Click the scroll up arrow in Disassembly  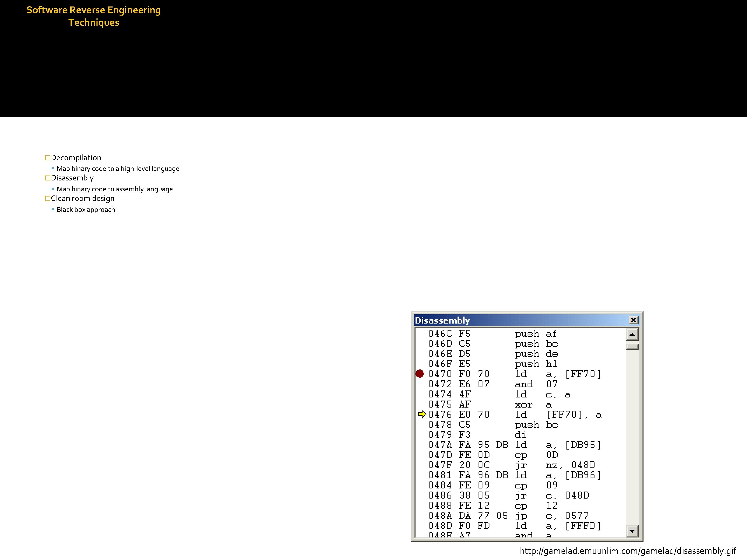point(632,334)
